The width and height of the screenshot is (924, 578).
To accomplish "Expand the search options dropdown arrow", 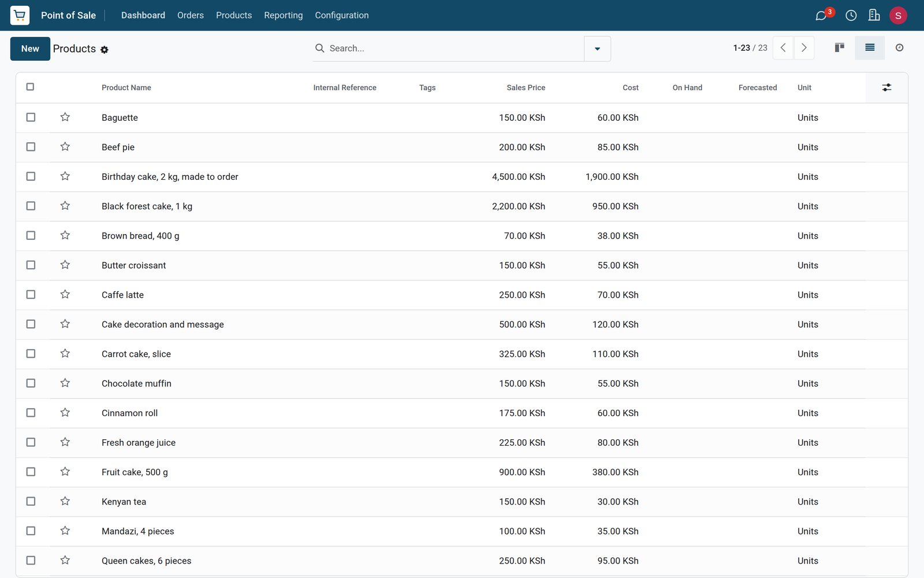I will [597, 49].
